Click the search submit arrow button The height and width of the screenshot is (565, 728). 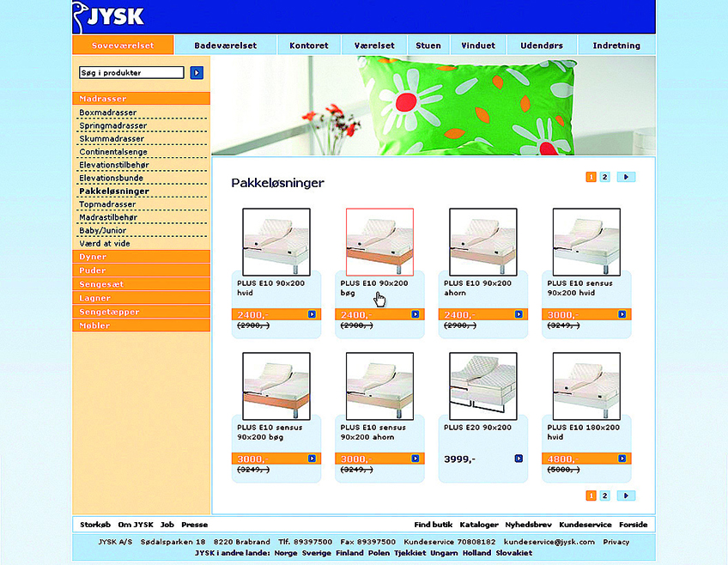coord(197,73)
